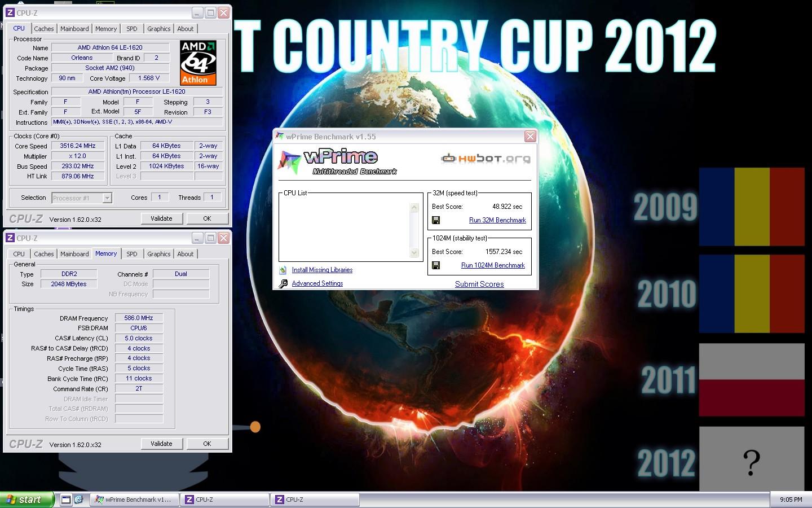The width and height of the screenshot is (812, 508).
Task: Click the Channels # value Dual
Action: 181,274
